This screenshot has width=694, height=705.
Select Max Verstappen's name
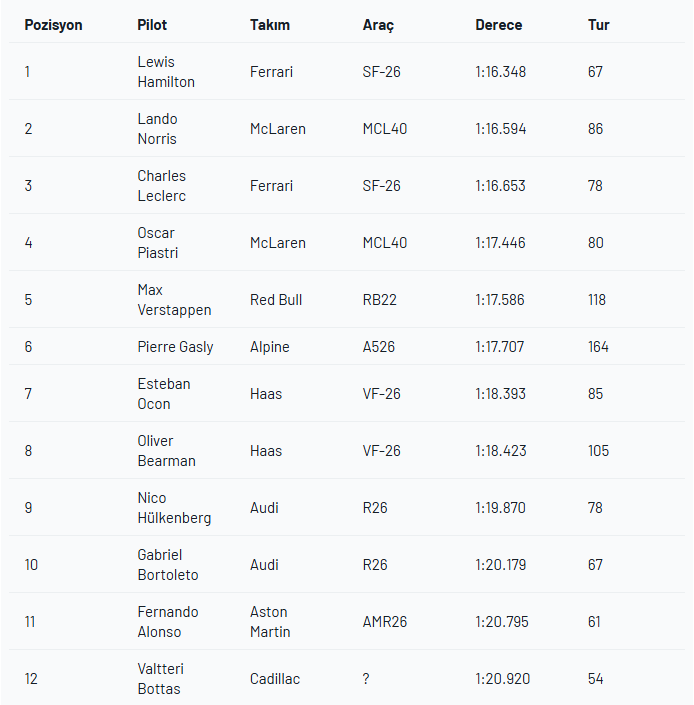(x=174, y=300)
